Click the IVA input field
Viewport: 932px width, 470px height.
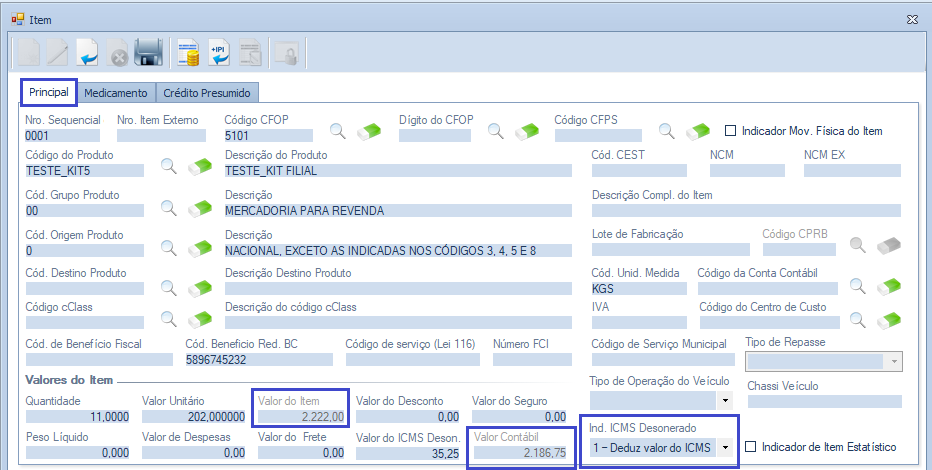[639, 323]
